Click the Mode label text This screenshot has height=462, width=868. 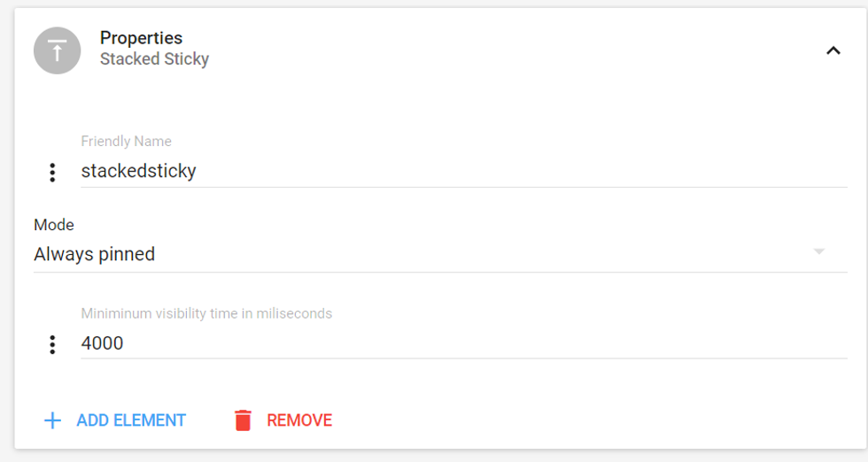click(54, 225)
